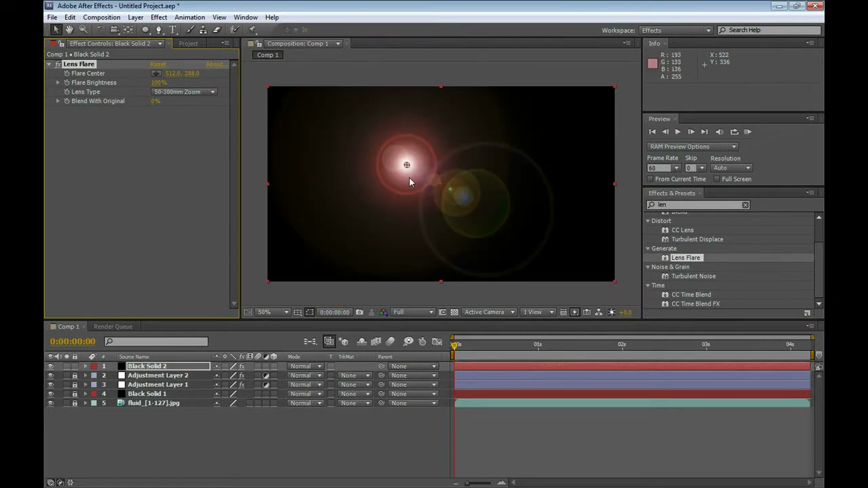868x488 pixels.
Task: Select the Eraser tool
Action: [x=216, y=30]
